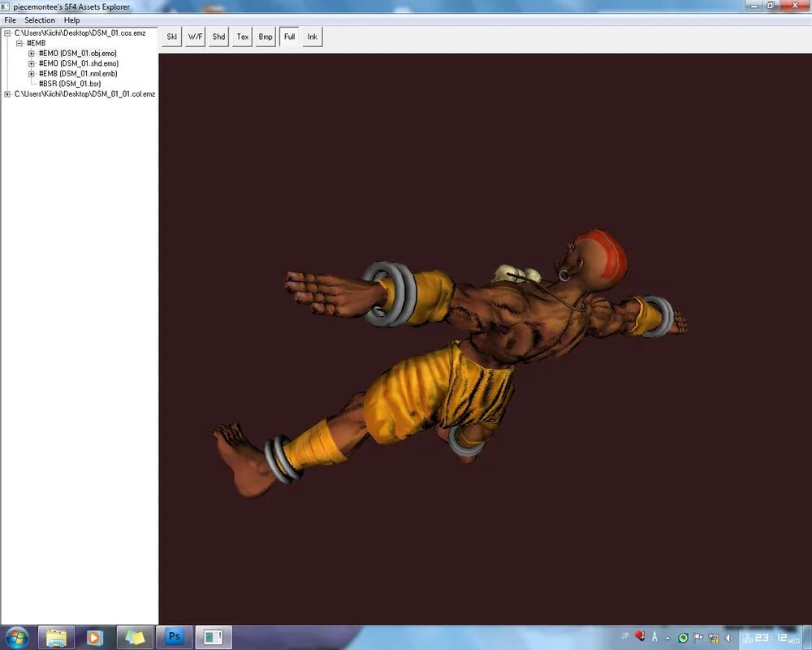Expand the #EMO (DSM_01.obj.emo) node

pos(32,54)
